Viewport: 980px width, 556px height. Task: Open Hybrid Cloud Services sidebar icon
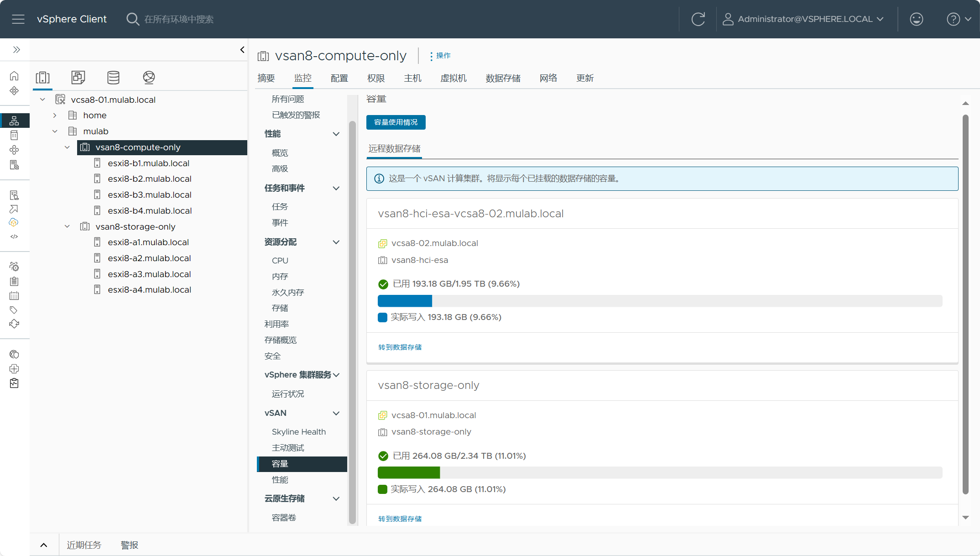(14, 223)
